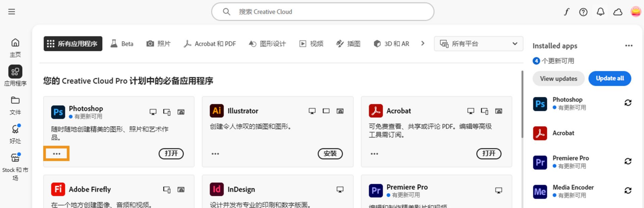Switch to Acrobat 和 PDF tab

click(x=210, y=44)
